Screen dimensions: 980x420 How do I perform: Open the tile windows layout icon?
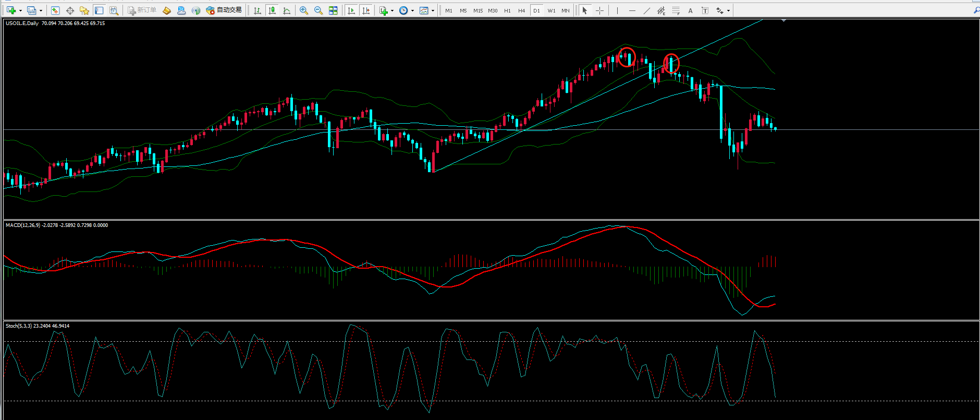(x=333, y=10)
